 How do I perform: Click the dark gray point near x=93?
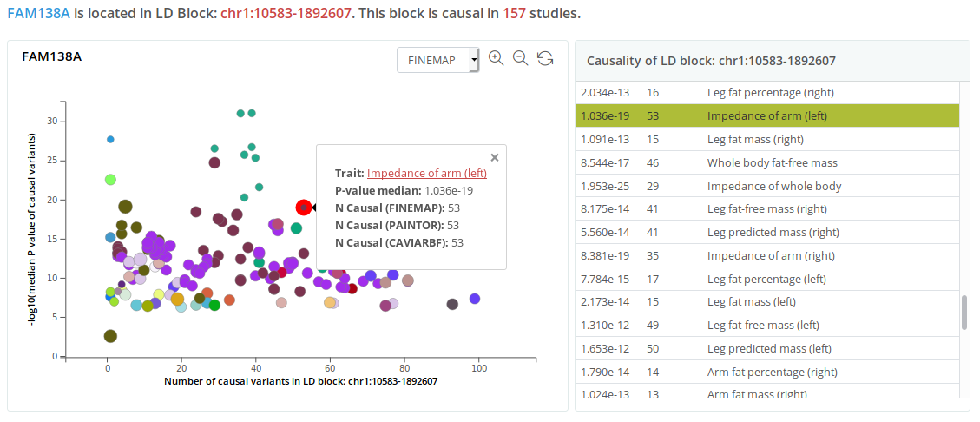(x=452, y=305)
